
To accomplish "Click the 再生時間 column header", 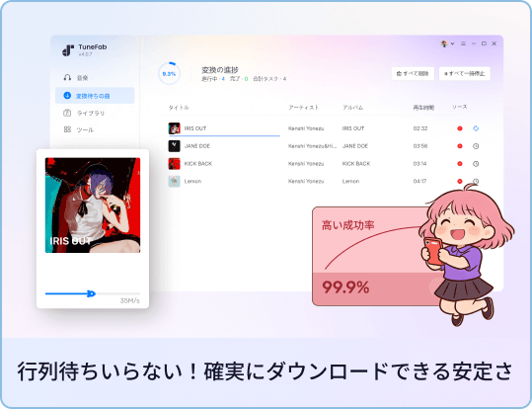I will point(423,108).
